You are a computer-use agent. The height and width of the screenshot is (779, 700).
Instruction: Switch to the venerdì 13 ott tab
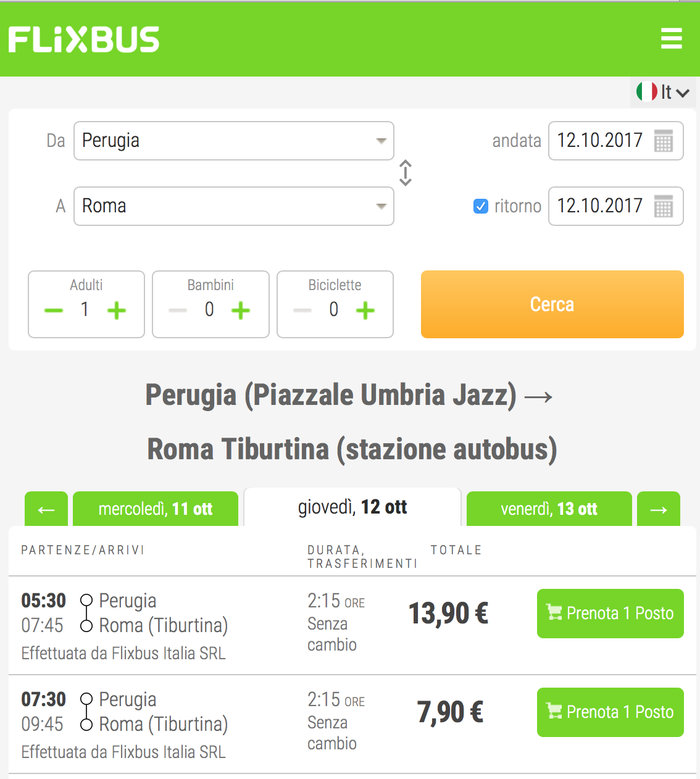click(549, 509)
